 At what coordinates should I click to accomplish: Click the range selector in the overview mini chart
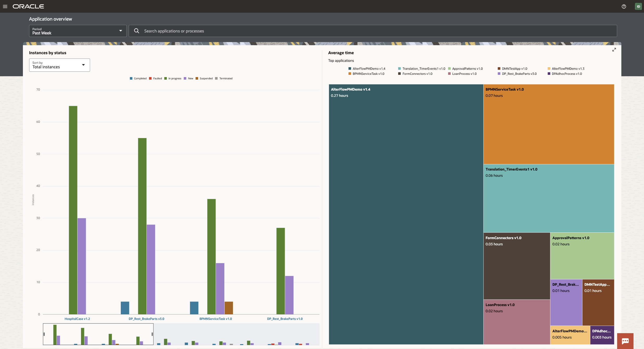(98, 334)
